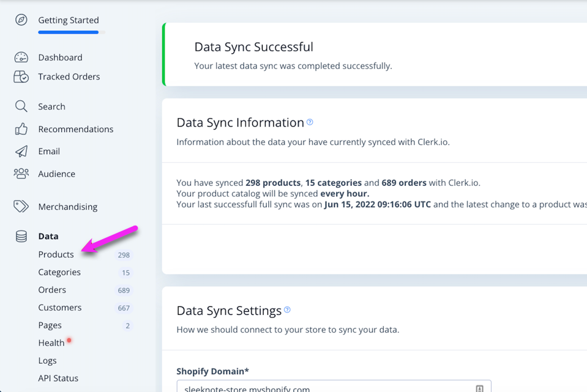Click the '298 products' bold text
Screen dimensions: 587x392
coord(273,182)
